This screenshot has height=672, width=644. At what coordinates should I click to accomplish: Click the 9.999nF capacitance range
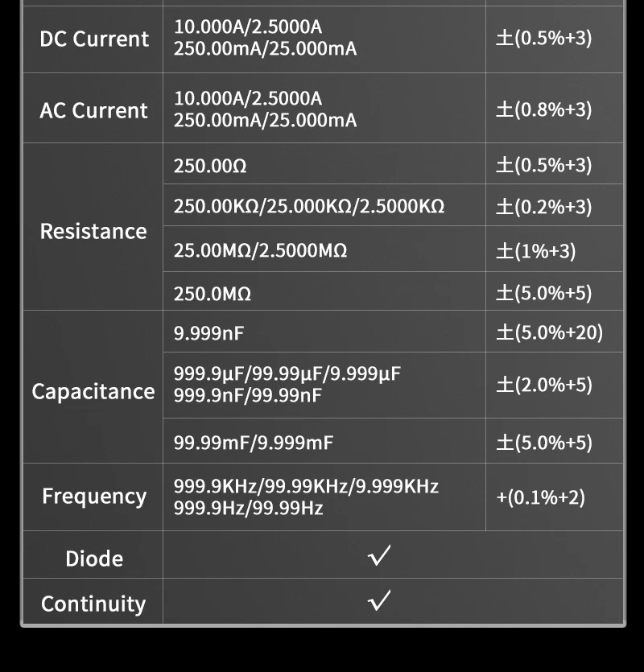point(208,332)
